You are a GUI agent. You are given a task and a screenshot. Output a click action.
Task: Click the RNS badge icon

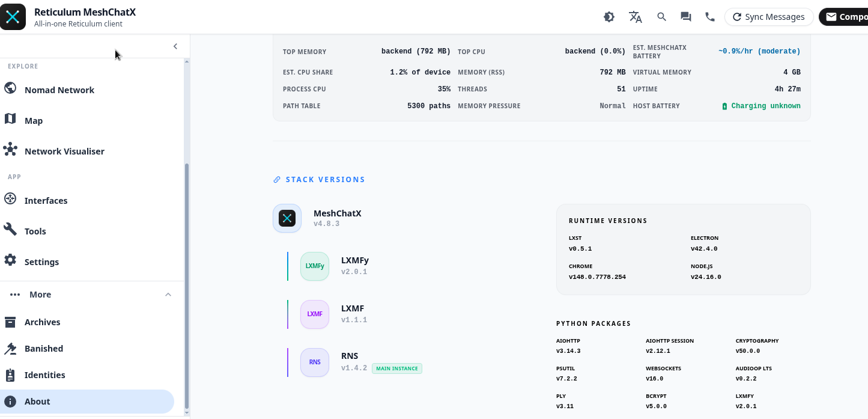[315, 362]
